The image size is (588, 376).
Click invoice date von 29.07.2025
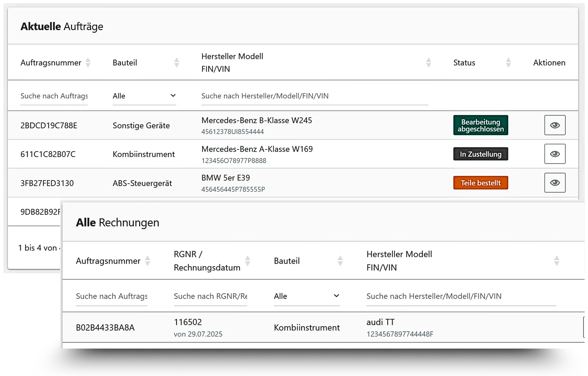pyautogui.click(x=198, y=334)
